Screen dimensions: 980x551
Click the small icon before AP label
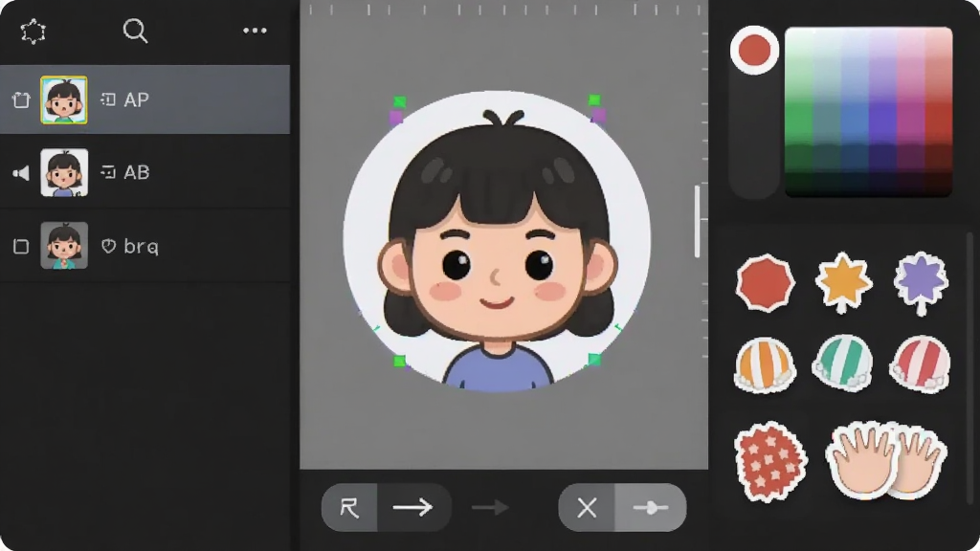click(x=108, y=99)
